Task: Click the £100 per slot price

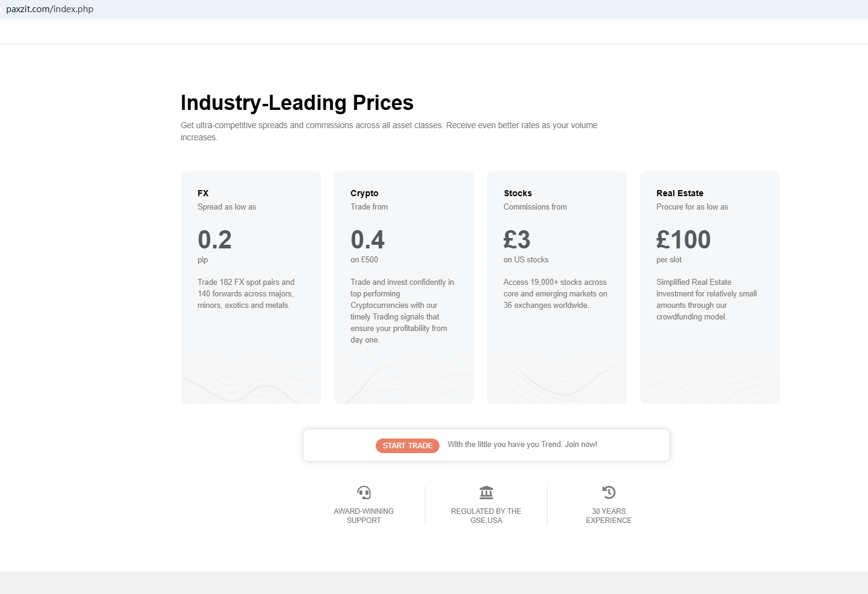Action: point(683,240)
